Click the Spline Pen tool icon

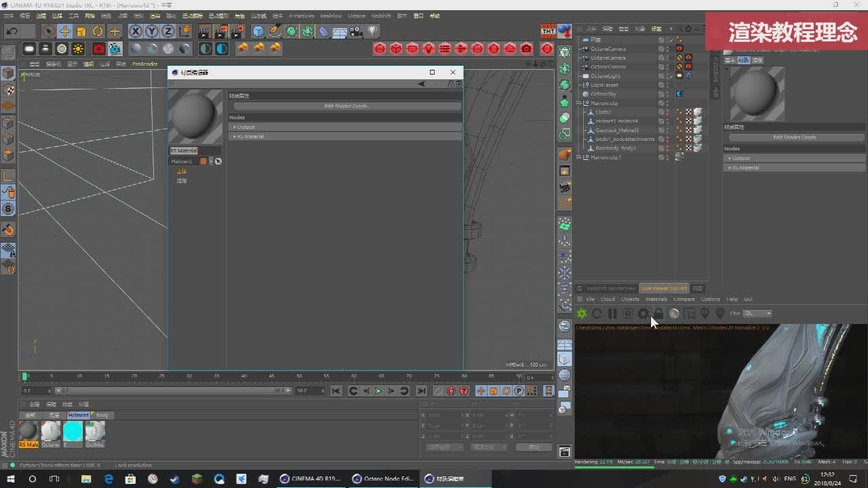pos(275,31)
